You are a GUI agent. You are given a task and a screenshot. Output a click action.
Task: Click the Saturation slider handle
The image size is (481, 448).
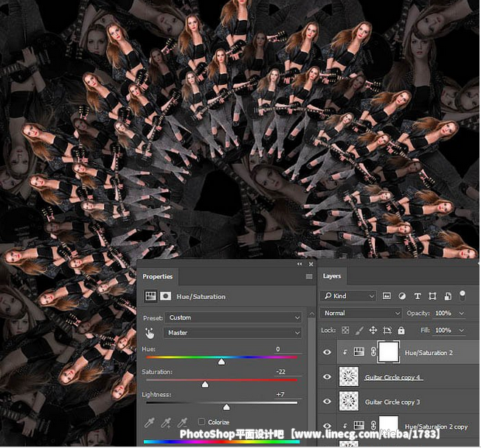(x=205, y=385)
